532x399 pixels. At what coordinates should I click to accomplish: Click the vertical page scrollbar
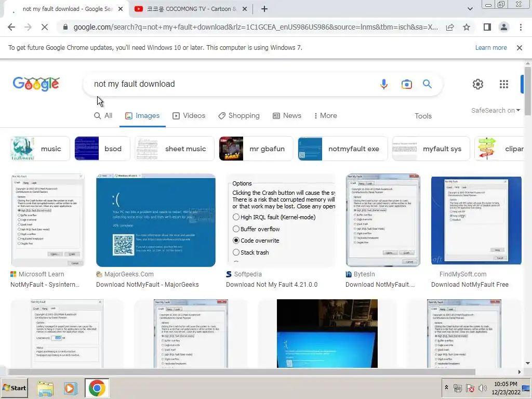pos(528,91)
